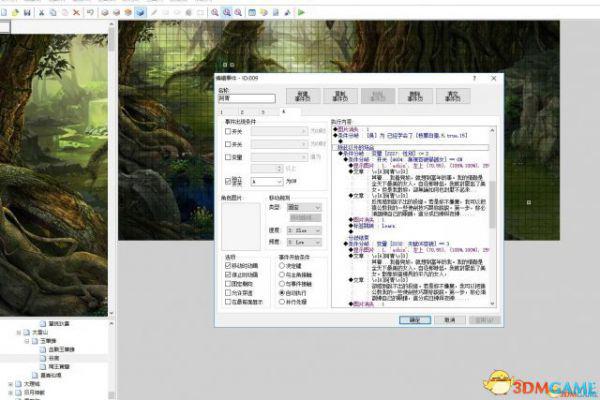Open the movement 类型 dropdown
600x400 pixels.
tap(304, 207)
